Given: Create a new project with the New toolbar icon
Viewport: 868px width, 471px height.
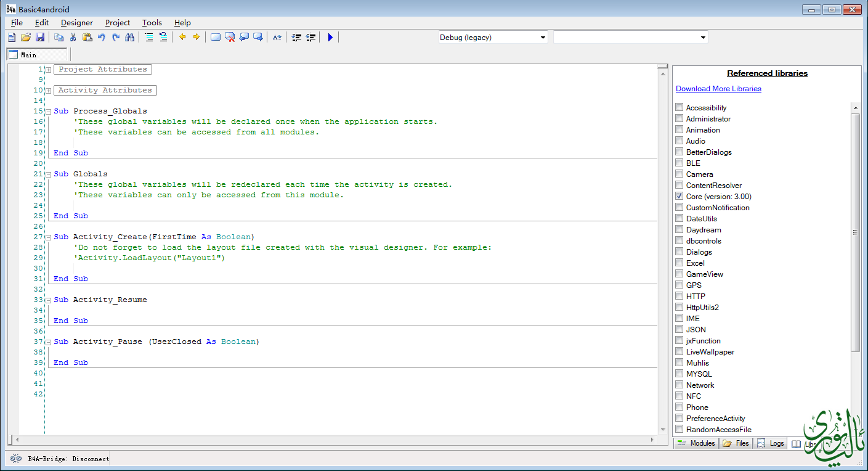Looking at the screenshot, I should (x=12, y=38).
